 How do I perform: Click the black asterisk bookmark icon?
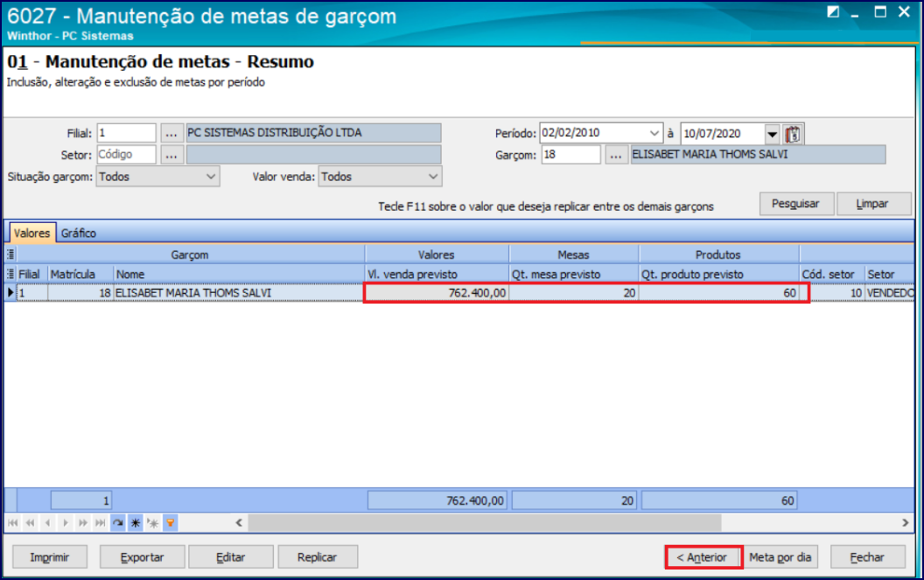click(136, 523)
